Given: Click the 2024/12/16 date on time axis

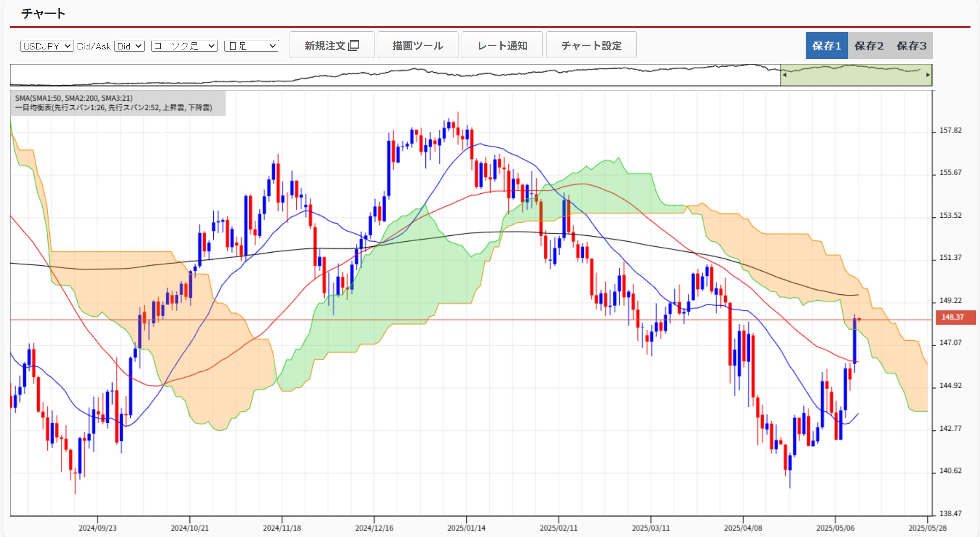Looking at the screenshot, I should (x=374, y=528).
